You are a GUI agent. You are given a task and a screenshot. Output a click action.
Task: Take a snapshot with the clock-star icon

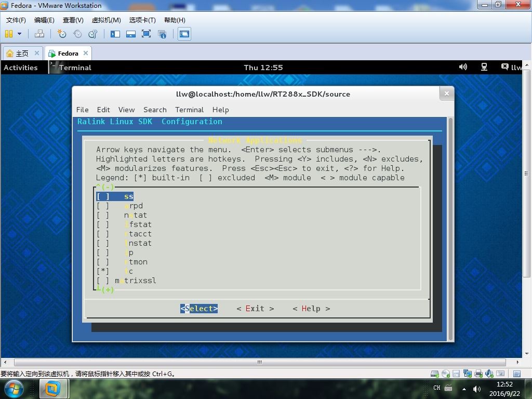[x=61, y=34]
